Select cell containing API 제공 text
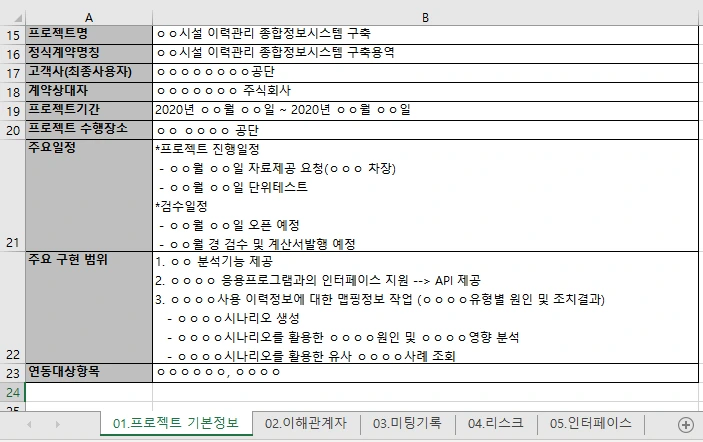The image size is (703, 442). click(425, 308)
